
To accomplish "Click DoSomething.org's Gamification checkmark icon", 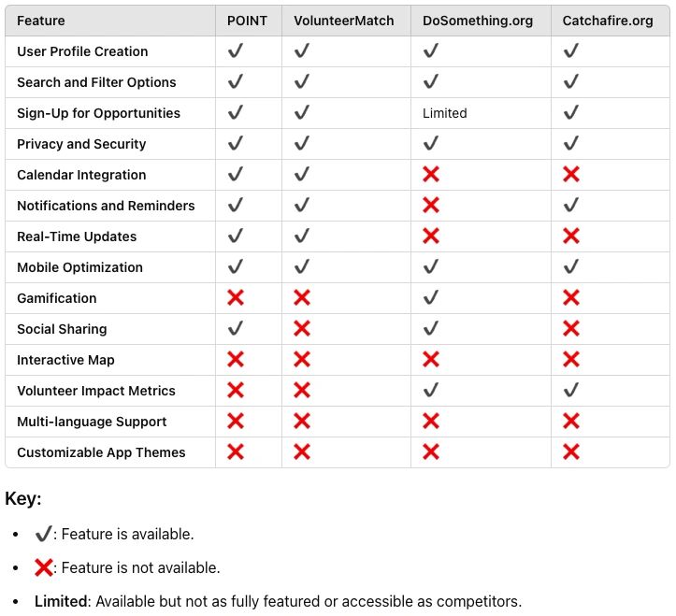I will click(431, 297).
